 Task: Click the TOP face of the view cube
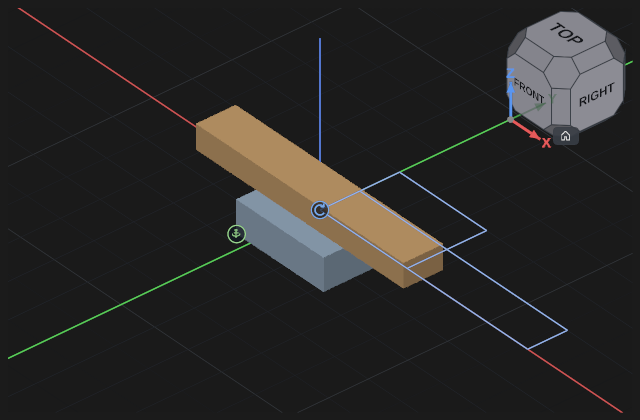coord(567,33)
